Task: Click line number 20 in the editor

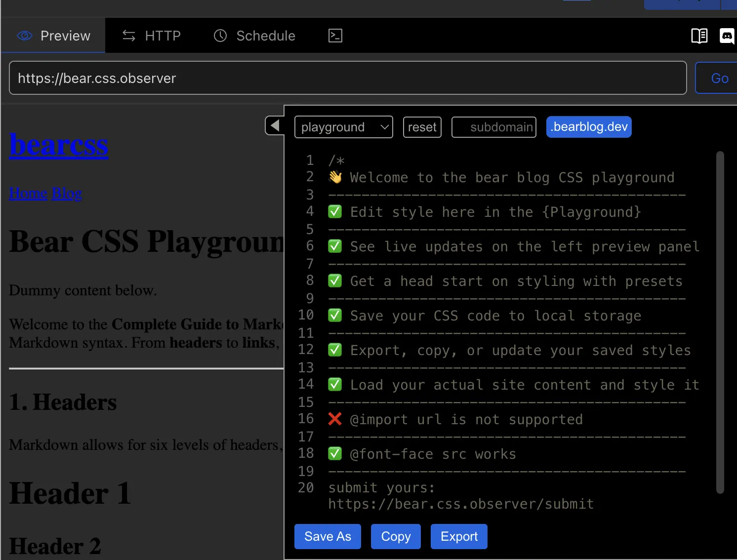Action: point(306,488)
